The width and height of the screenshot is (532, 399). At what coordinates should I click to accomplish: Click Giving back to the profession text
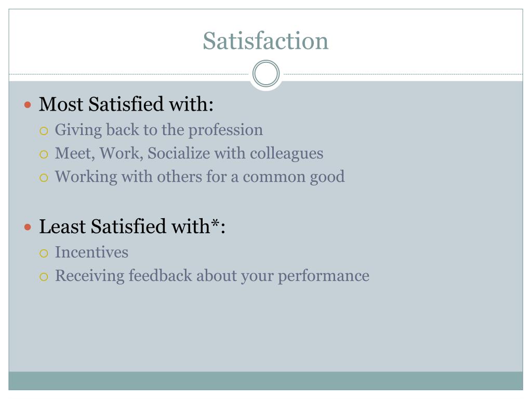tap(159, 130)
